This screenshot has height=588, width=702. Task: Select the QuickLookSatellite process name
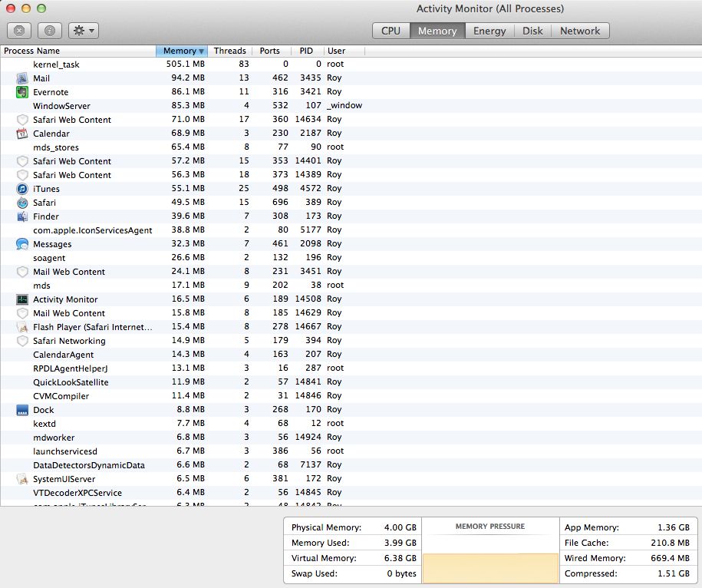pyautogui.click(x=71, y=382)
